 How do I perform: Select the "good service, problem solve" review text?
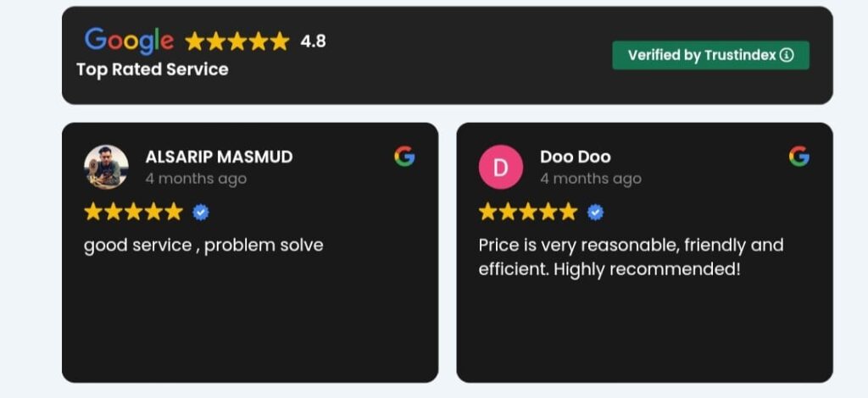tap(203, 246)
